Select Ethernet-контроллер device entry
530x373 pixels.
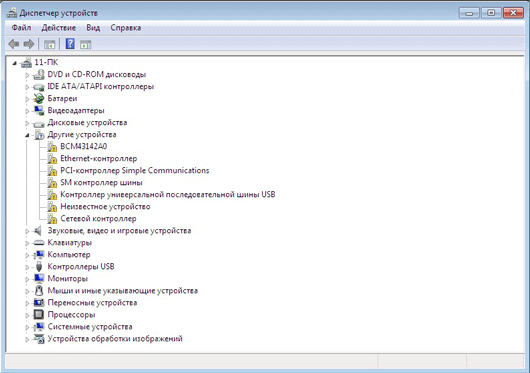coord(99,158)
